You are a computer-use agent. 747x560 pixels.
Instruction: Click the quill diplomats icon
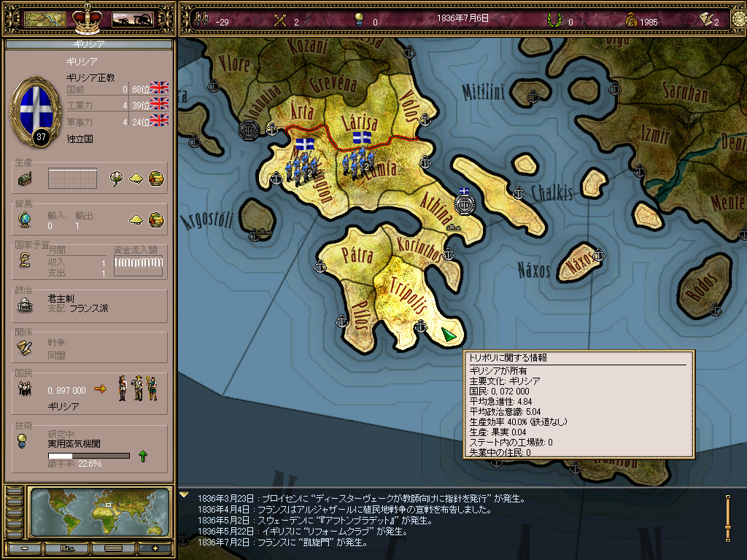click(x=706, y=20)
